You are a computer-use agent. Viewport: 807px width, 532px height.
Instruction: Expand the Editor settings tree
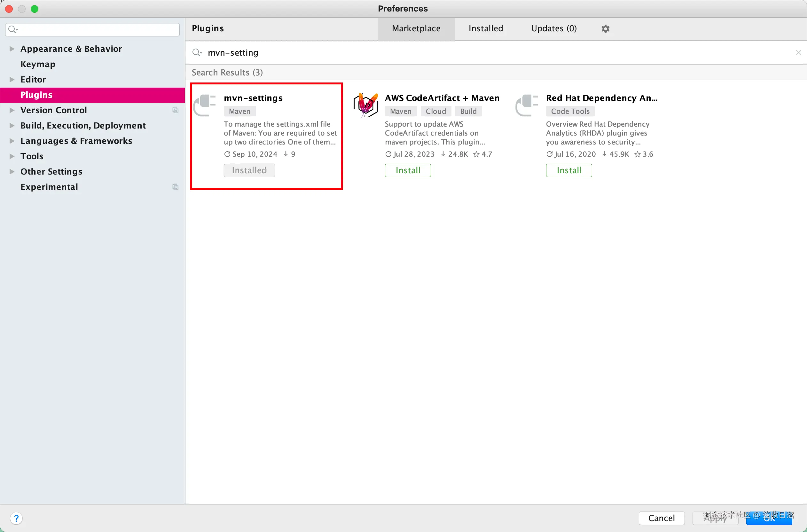pos(12,79)
